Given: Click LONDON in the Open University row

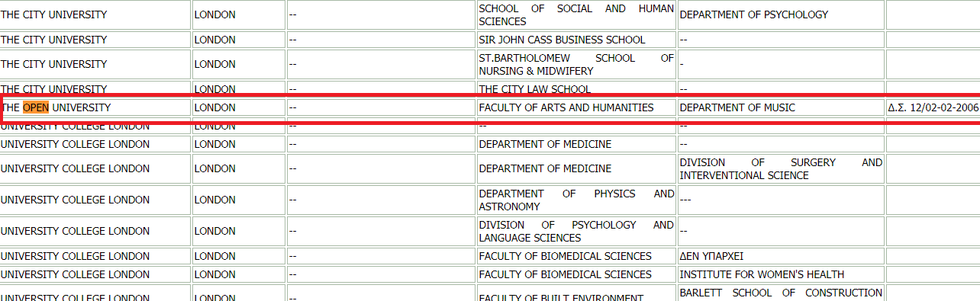Looking at the screenshot, I should pyautogui.click(x=239, y=107).
